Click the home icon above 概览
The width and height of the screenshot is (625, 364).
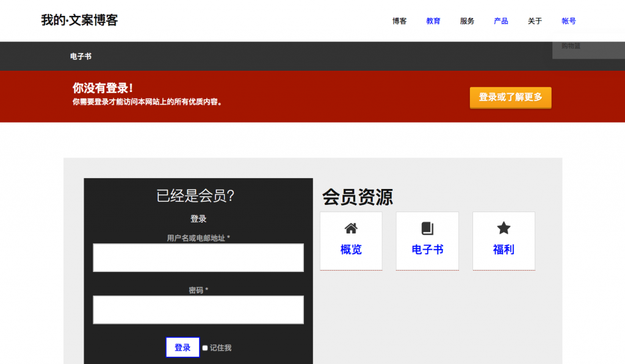pos(351,229)
